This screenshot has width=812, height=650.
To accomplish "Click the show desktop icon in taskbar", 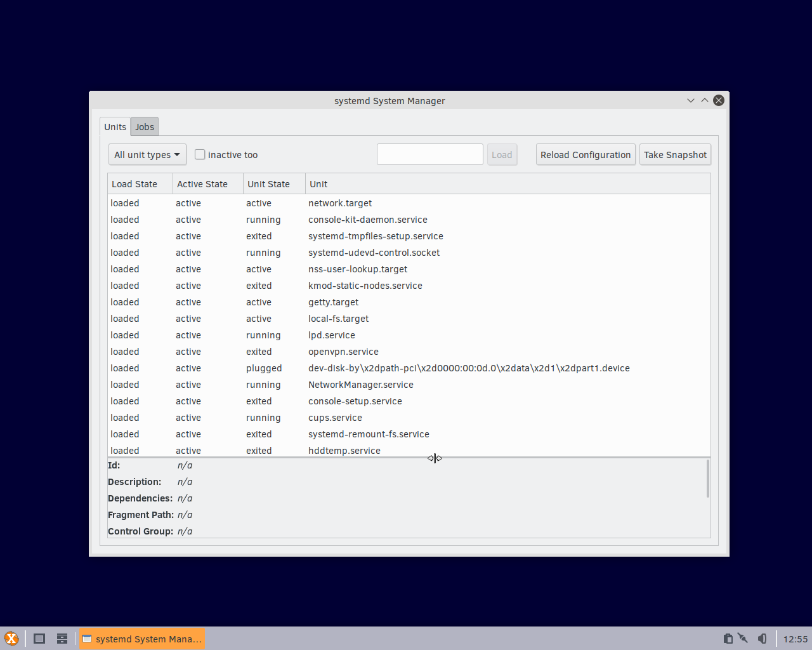I will click(39, 639).
